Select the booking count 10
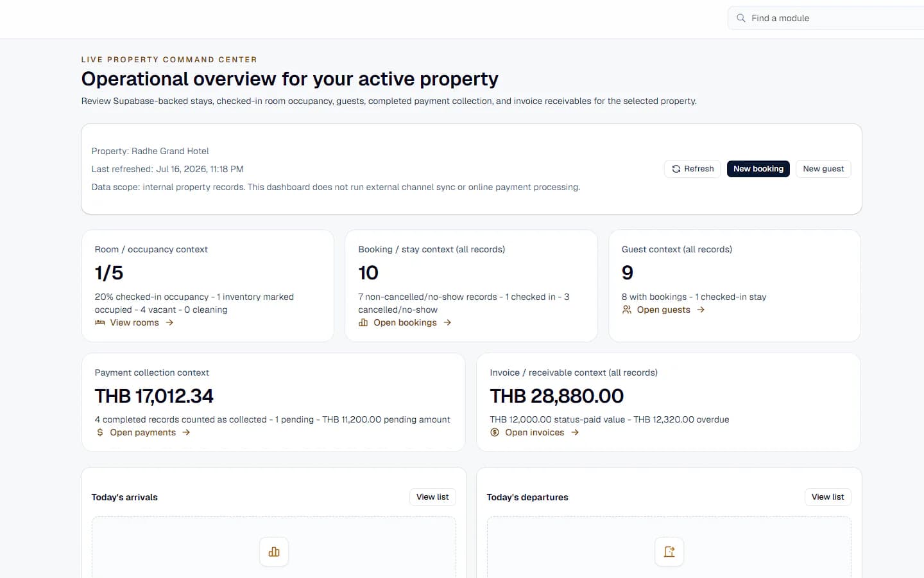Image resolution: width=924 pixels, height=578 pixels. 368,273
